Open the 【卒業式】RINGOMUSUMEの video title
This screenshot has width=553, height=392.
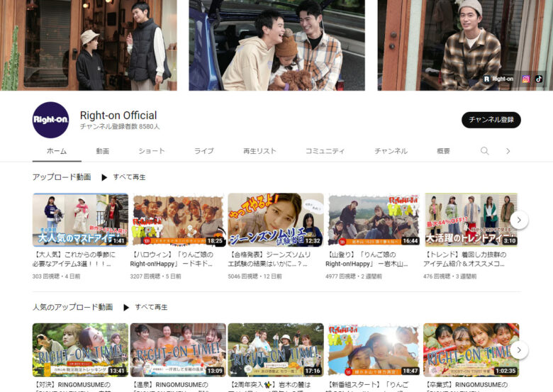pos(466,386)
